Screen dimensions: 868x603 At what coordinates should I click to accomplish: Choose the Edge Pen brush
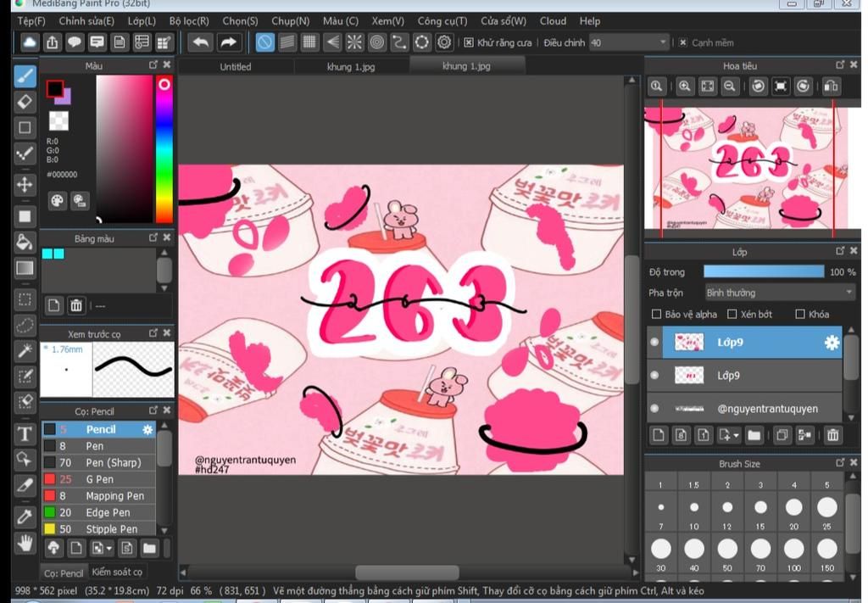[99, 512]
